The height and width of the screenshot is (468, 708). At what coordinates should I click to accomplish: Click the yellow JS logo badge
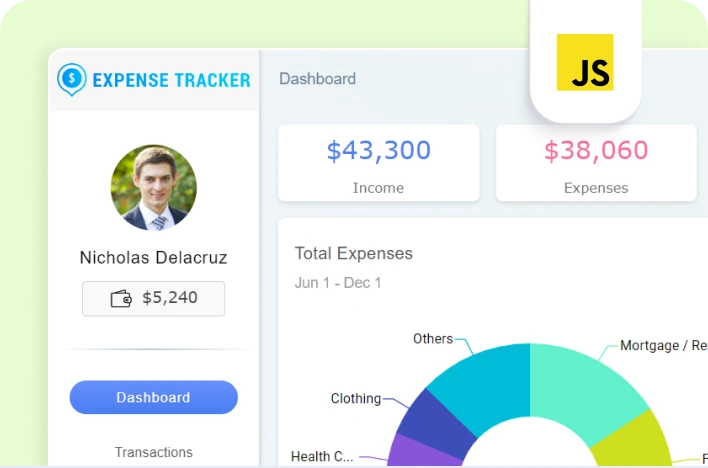pyautogui.click(x=585, y=62)
